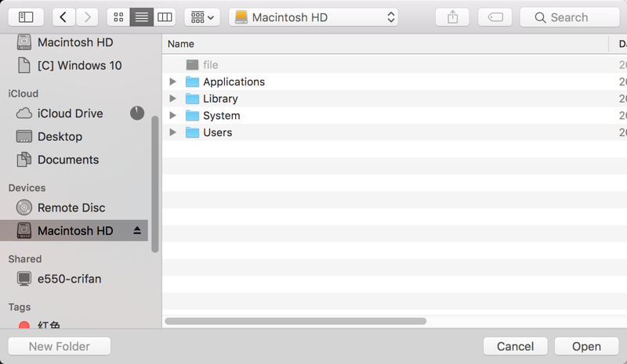Screen dimensions: 627x364
Task: Expand the System folder disclosure triangle
Action: point(172,116)
